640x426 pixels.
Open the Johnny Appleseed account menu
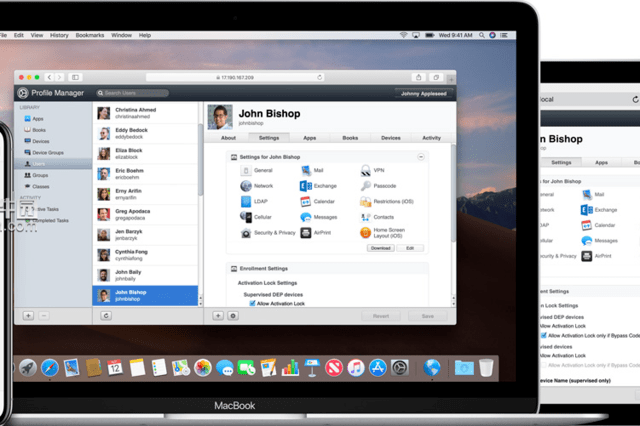[423, 93]
